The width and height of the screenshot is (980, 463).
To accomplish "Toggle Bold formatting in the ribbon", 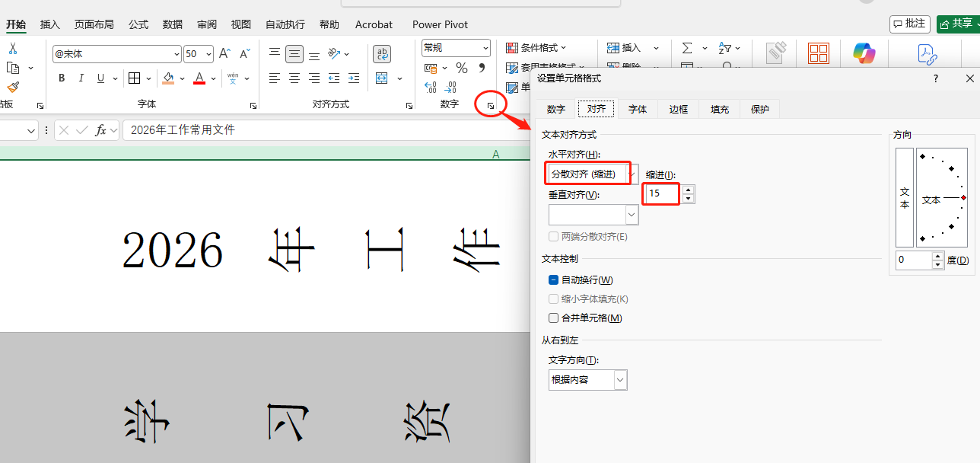I will tap(62, 78).
